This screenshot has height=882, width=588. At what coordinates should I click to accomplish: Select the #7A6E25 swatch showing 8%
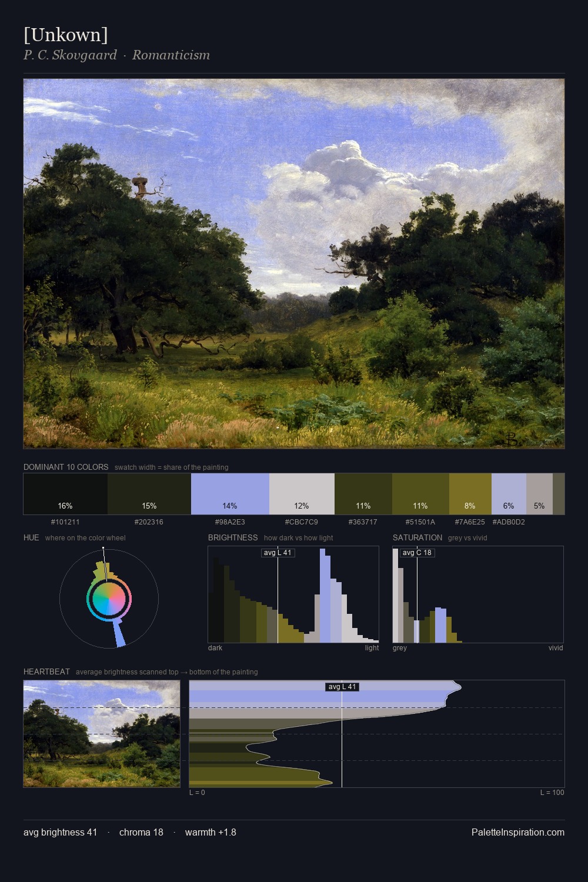470,494
